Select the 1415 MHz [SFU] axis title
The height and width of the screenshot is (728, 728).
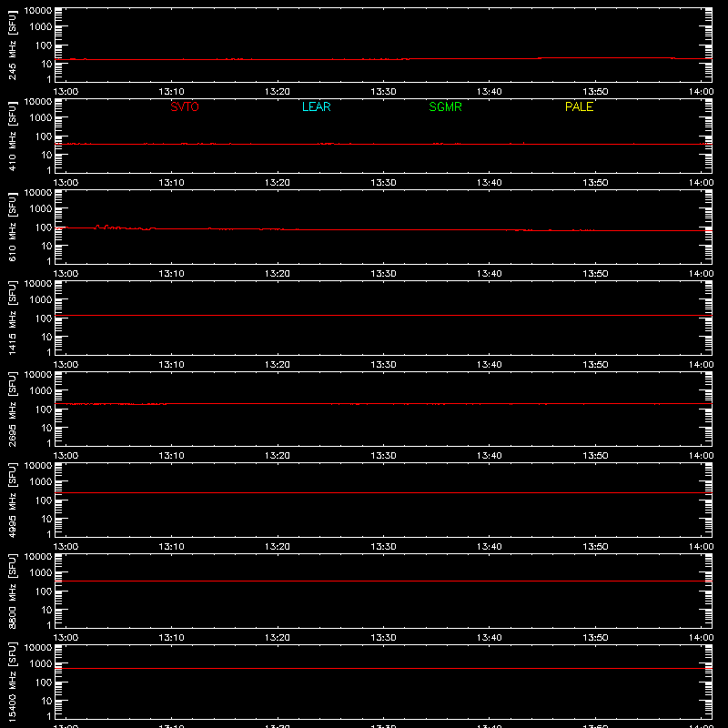tap(12, 318)
